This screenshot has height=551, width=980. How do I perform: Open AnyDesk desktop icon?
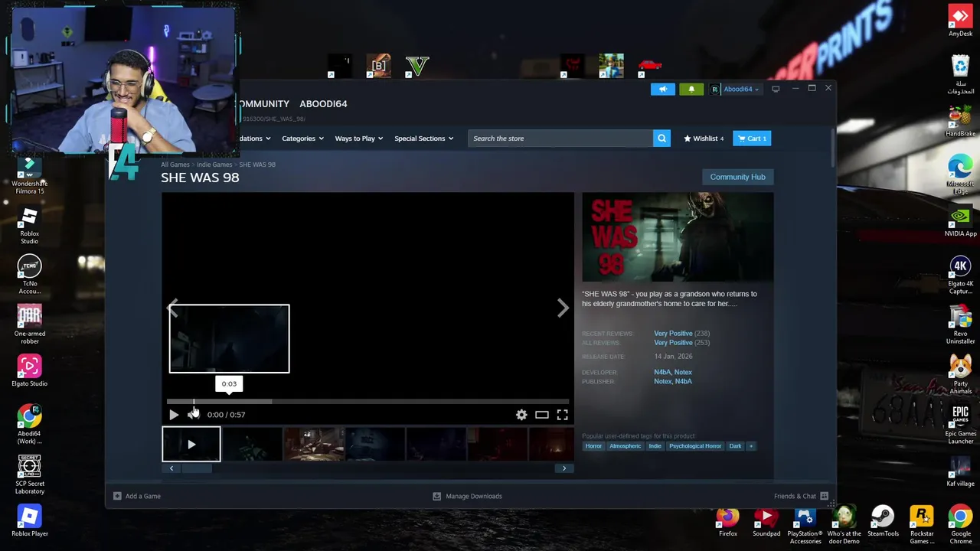(960, 21)
